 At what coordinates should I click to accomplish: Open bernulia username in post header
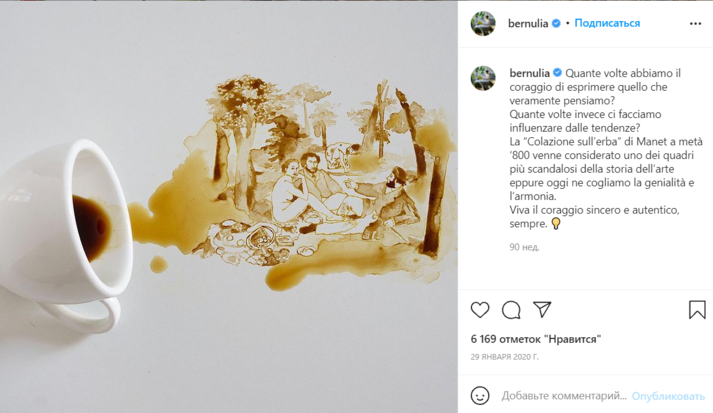point(528,24)
